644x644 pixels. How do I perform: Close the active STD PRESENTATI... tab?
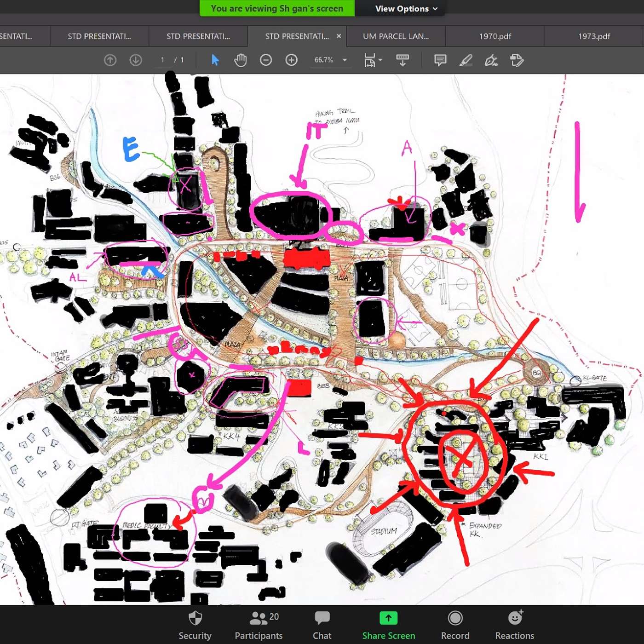pyautogui.click(x=339, y=36)
